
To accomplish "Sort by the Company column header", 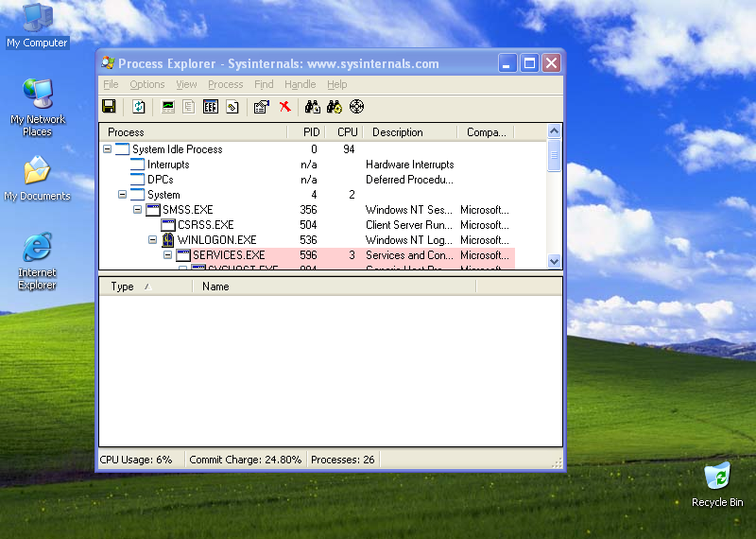I will pyautogui.click(x=486, y=131).
